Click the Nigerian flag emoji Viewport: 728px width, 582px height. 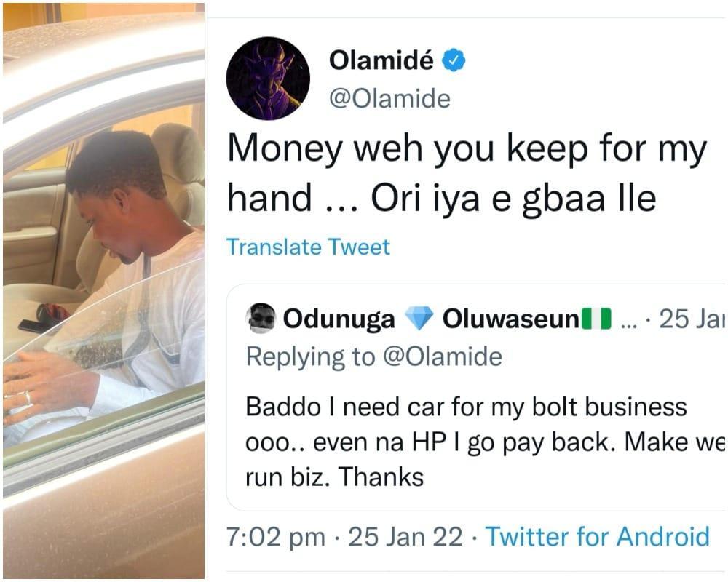coord(597,319)
